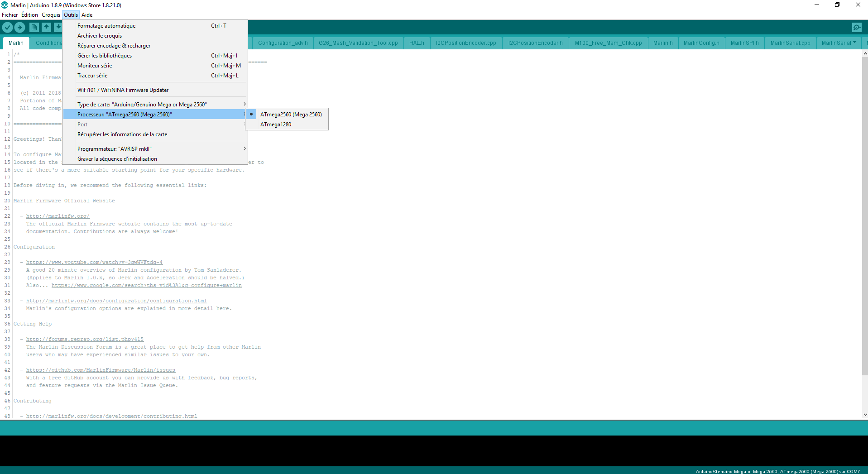
Task: Click the GitHub Marlin issues link
Action: tap(101, 370)
